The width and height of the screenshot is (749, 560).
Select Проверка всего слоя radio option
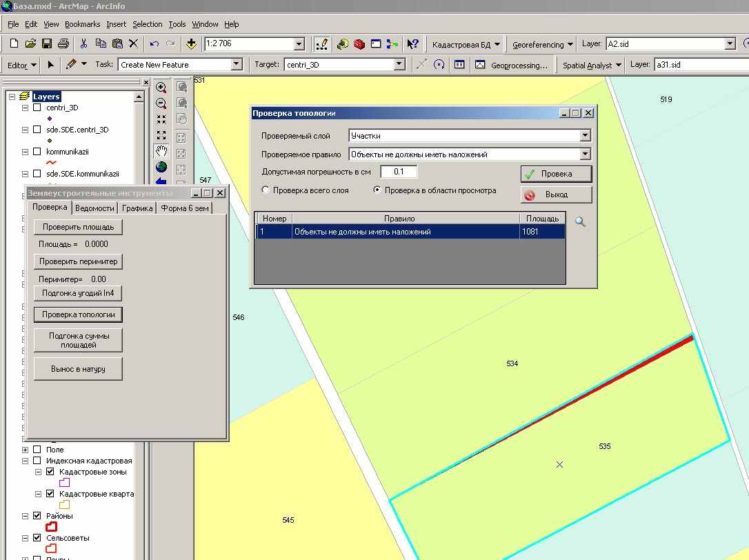click(x=266, y=190)
